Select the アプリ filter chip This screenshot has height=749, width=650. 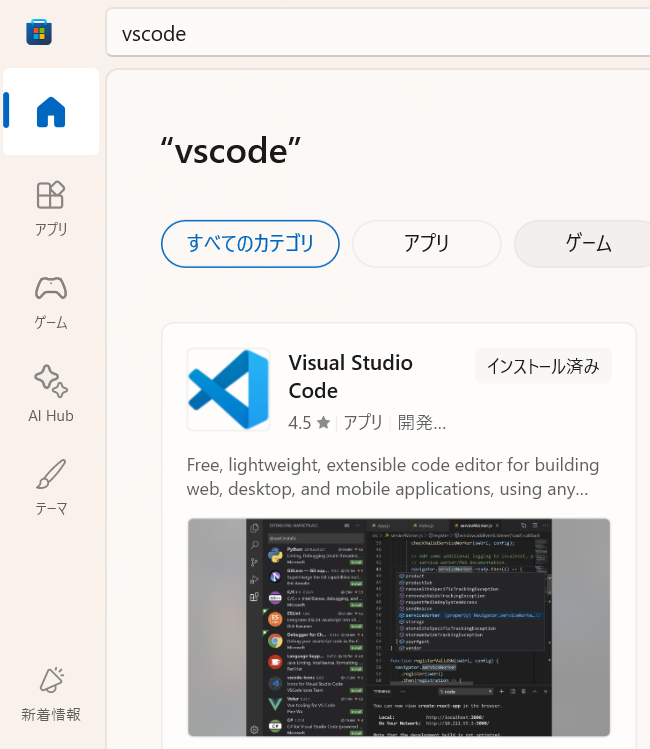click(426, 244)
